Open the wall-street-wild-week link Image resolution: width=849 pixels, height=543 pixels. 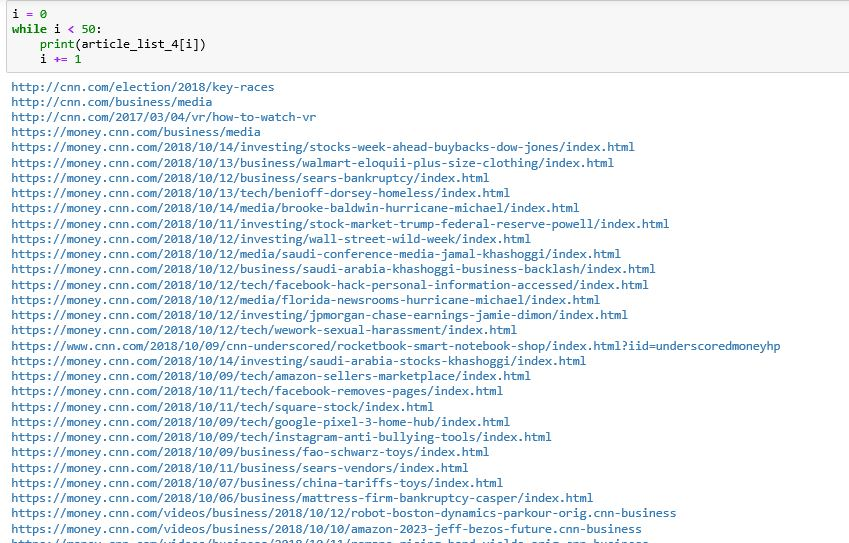tap(271, 239)
